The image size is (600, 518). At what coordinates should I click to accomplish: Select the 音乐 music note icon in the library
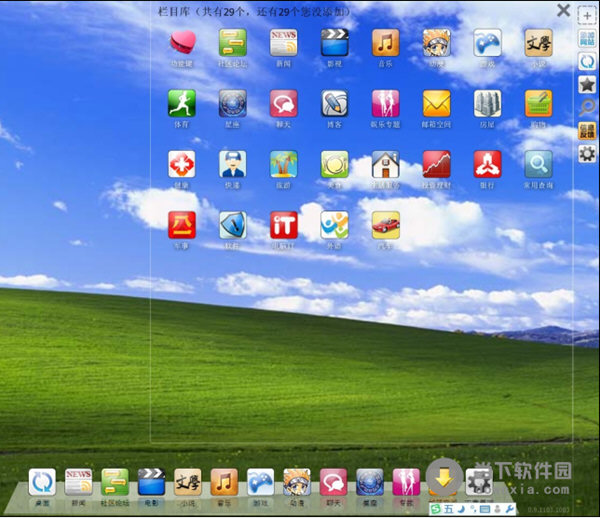[x=386, y=42]
